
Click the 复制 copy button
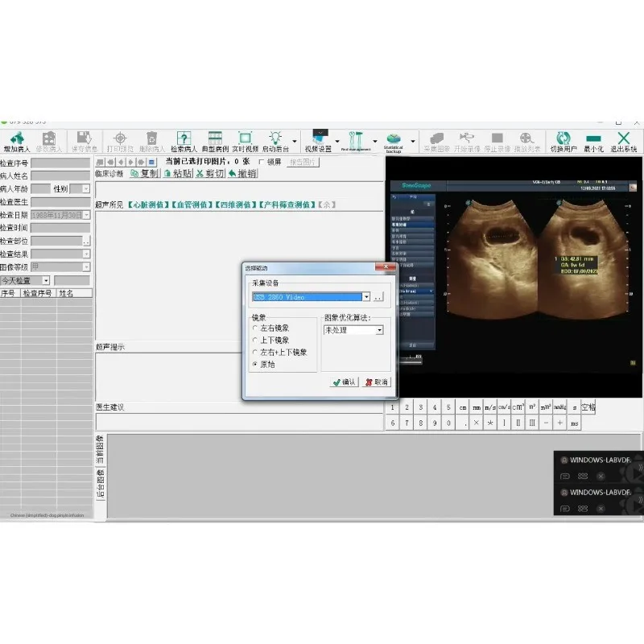click(145, 173)
